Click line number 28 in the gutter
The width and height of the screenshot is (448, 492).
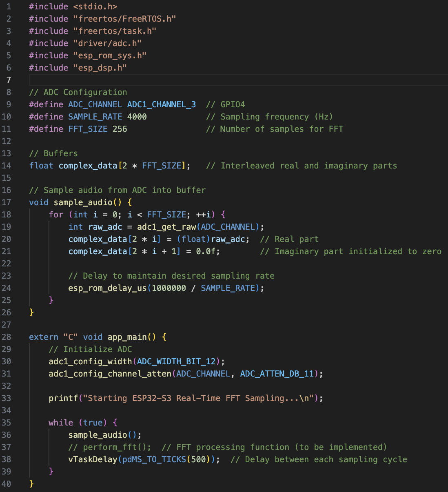click(x=7, y=337)
